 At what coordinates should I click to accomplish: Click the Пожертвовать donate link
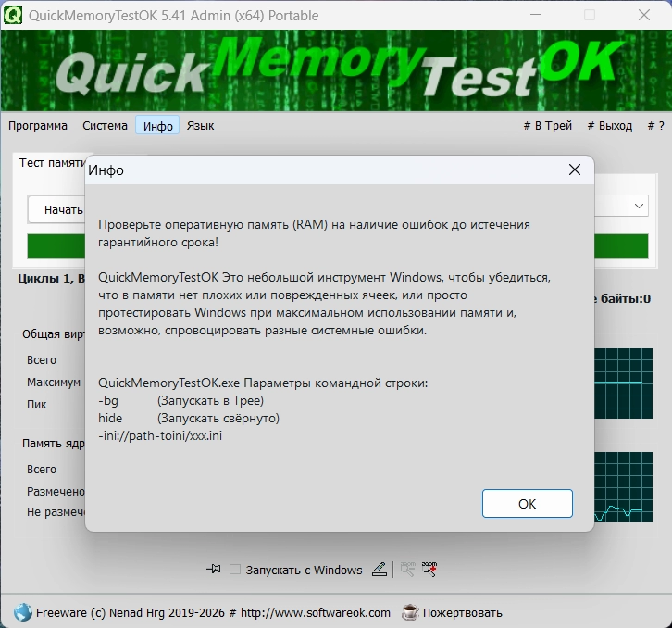click(463, 612)
